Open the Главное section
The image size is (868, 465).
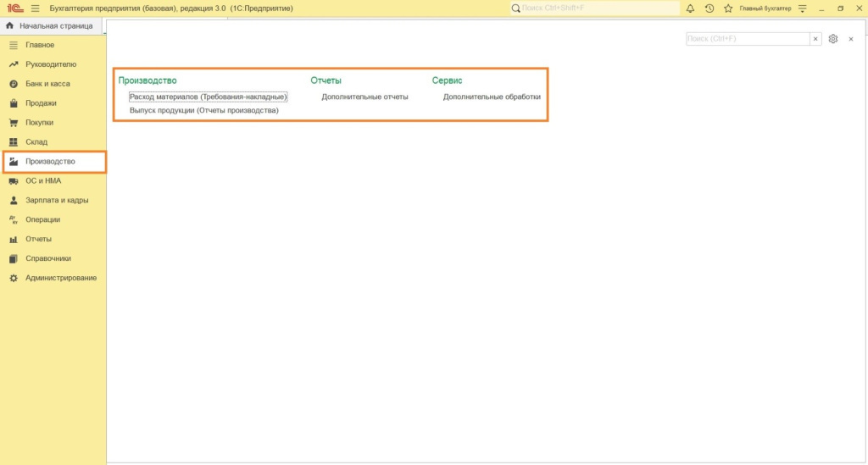click(40, 45)
